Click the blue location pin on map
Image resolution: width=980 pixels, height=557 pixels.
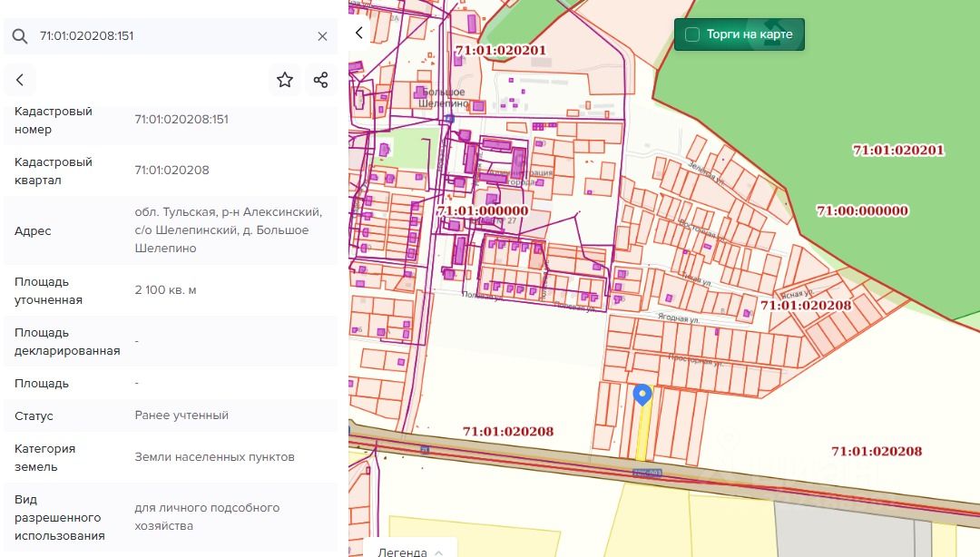(642, 395)
